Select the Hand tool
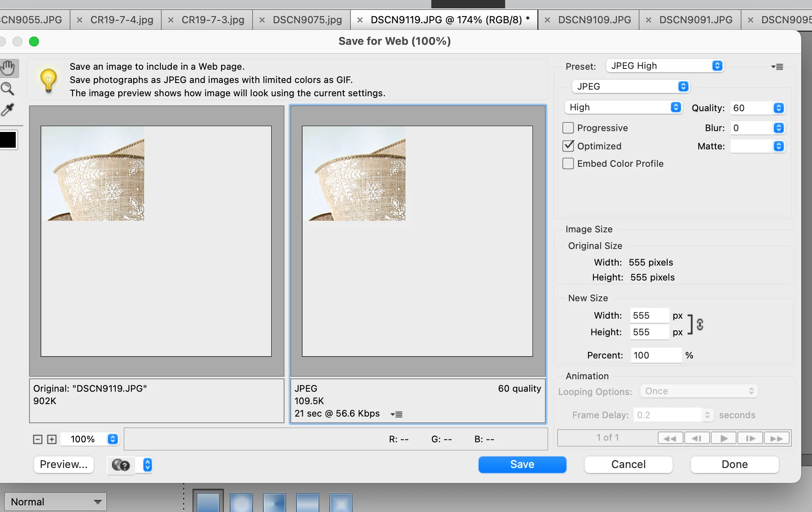This screenshot has height=512, width=812. pos(8,68)
